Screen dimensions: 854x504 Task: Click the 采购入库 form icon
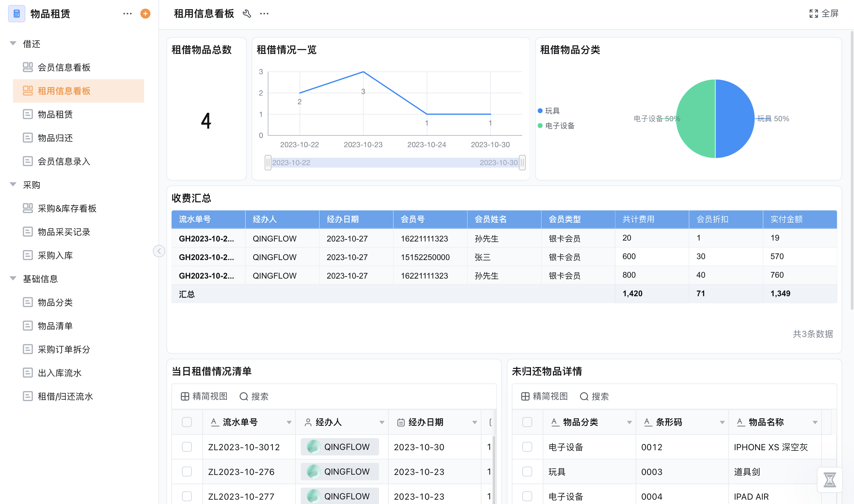(28, 255)
